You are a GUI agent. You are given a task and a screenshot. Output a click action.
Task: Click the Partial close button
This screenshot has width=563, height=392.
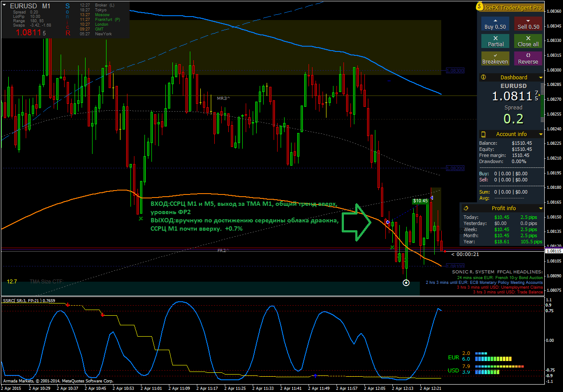tap(495, 41)
